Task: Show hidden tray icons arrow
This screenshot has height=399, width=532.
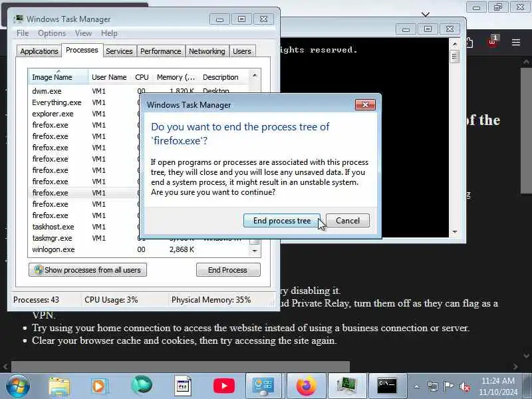Action: [x=417, y=386]
